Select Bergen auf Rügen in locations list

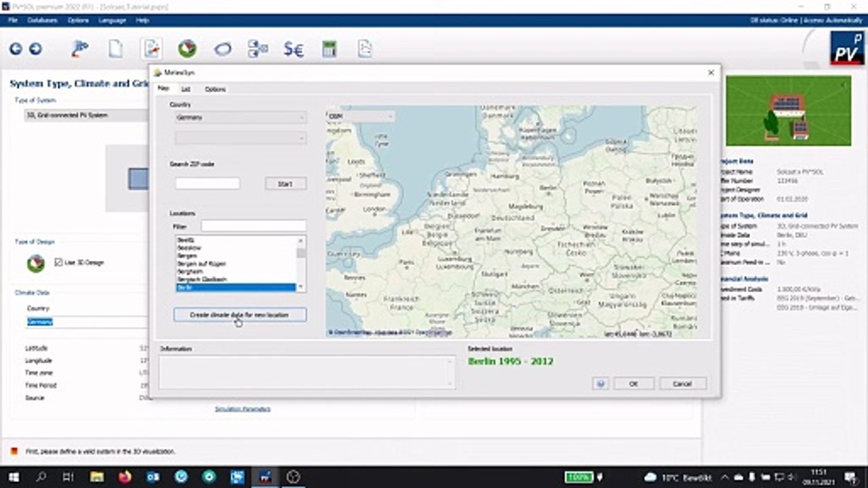(235, 263)
